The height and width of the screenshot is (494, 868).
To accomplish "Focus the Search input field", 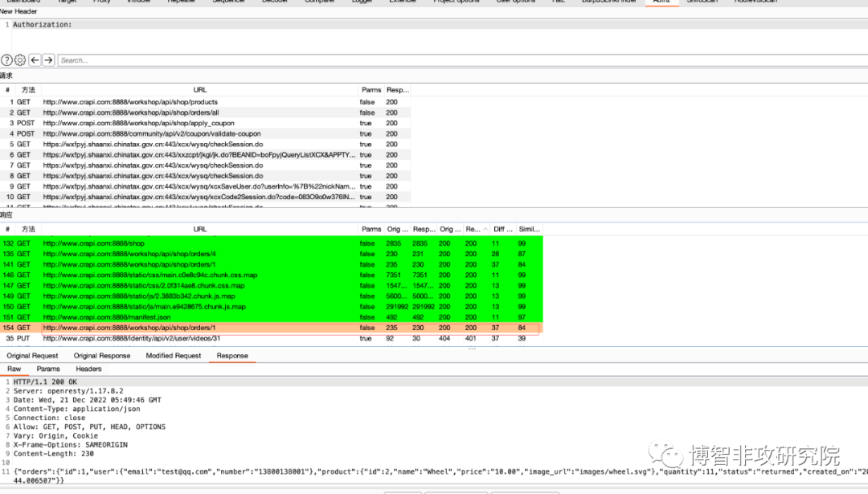I will (x=462, y=60).
